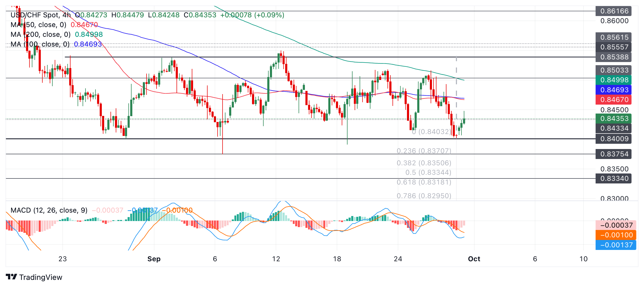Click the Oct label on time axis
The height and width of the screenshot is (287, 644).
[x=474, y=259]
